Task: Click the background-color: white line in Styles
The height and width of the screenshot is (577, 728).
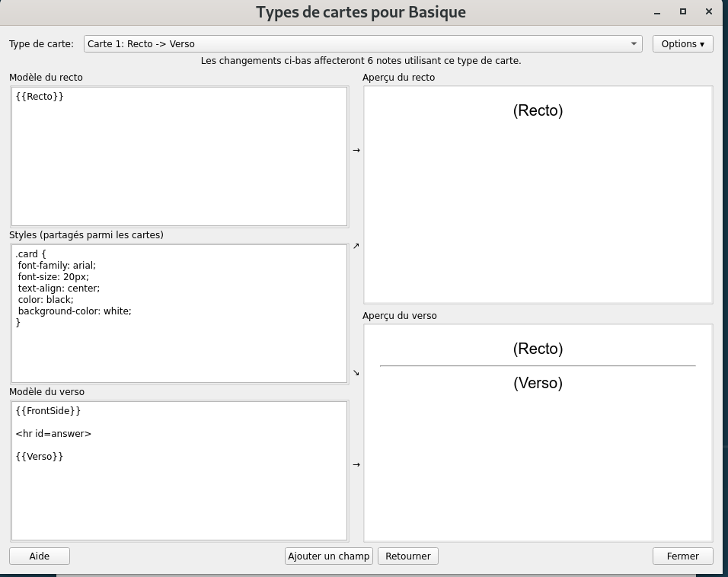Action: (75, 311)
